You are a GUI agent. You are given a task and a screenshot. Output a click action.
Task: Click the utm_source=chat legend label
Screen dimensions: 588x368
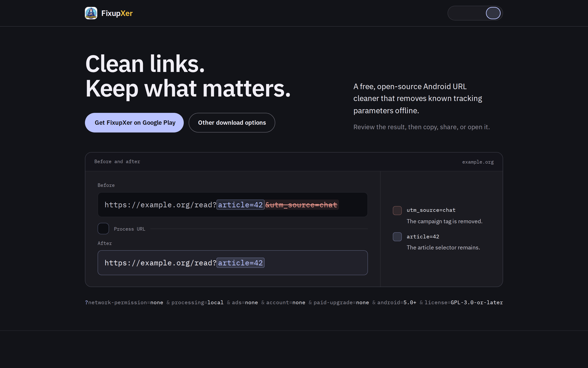pos(431,210)
